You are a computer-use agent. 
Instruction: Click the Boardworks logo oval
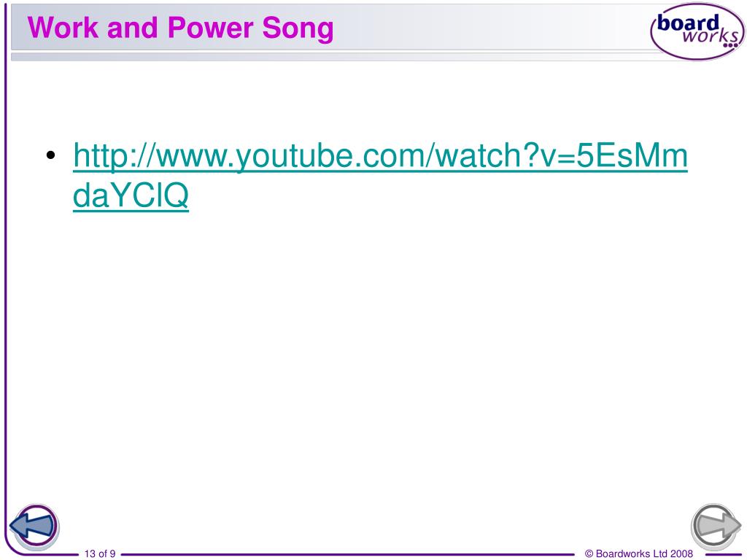(697, 31)
